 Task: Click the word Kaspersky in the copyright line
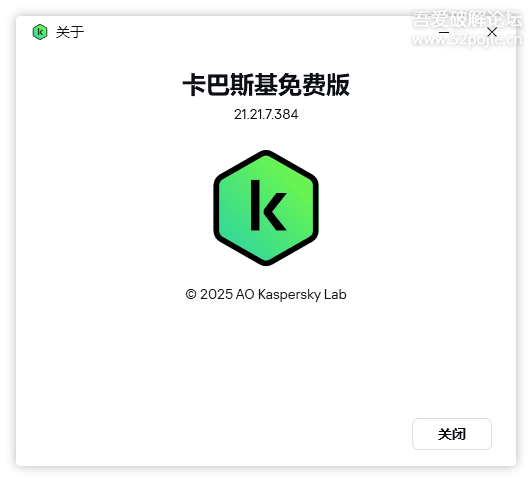pyautogui.click(x=289, y=294)
